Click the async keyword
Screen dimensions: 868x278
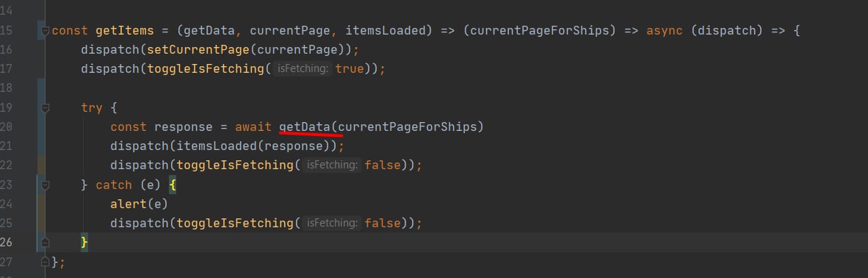665,30
